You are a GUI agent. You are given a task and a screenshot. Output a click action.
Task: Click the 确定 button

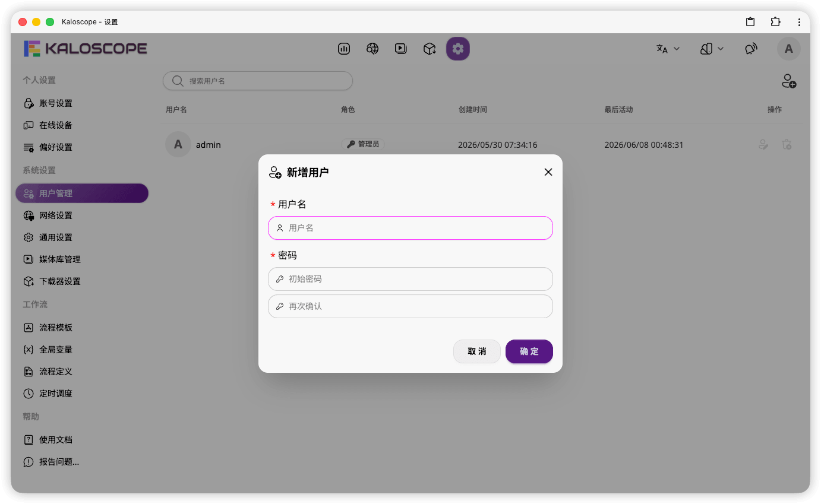coord(529,351)
